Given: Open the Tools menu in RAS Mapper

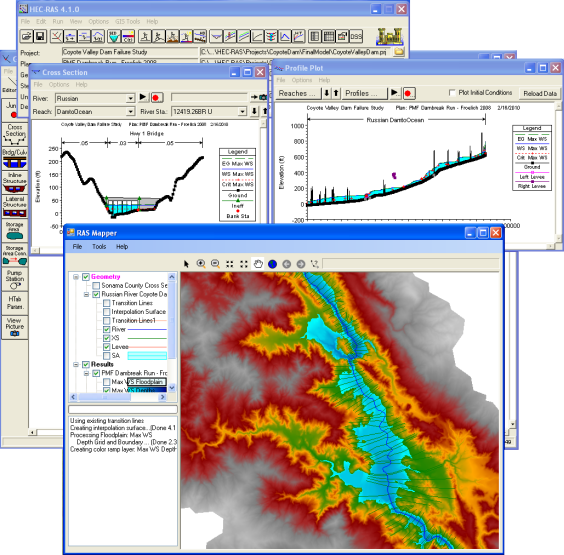Looking at the screenshot, I should (x=99, y=247).
